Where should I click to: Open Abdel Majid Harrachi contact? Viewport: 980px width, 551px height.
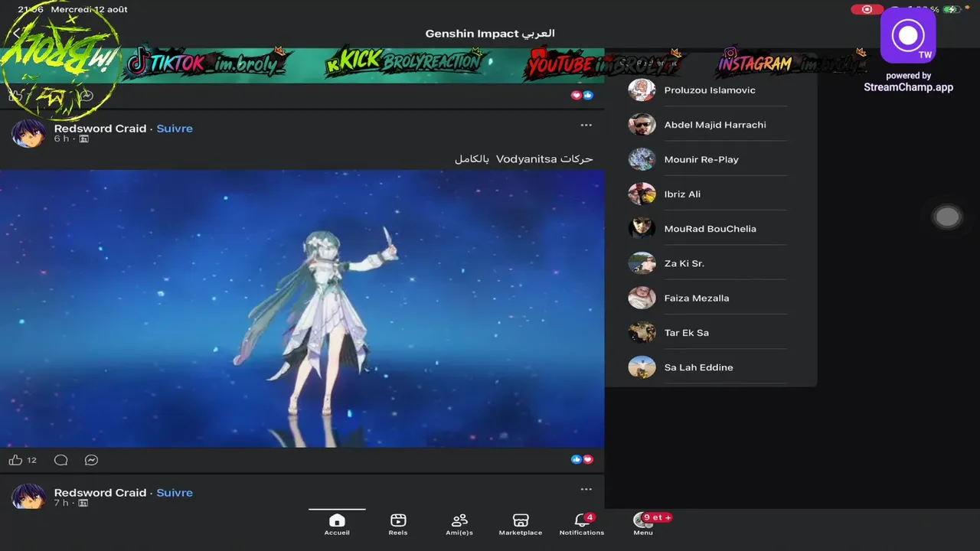click(x=707, y=125)
